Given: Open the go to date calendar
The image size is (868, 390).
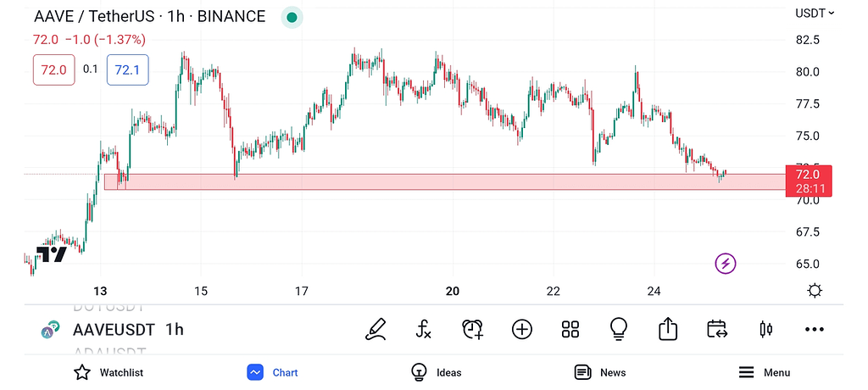Looking at the screenshot, I should (717, 329).
